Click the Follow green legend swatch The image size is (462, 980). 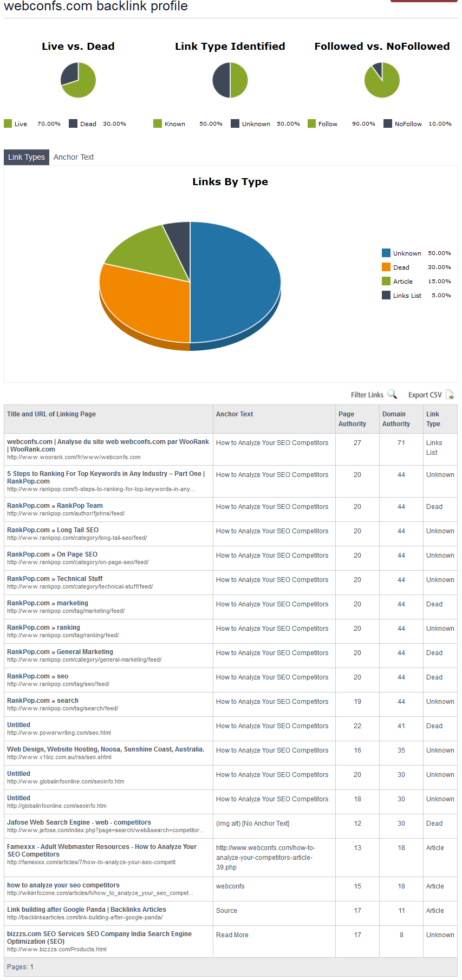[x=311, y=123]
